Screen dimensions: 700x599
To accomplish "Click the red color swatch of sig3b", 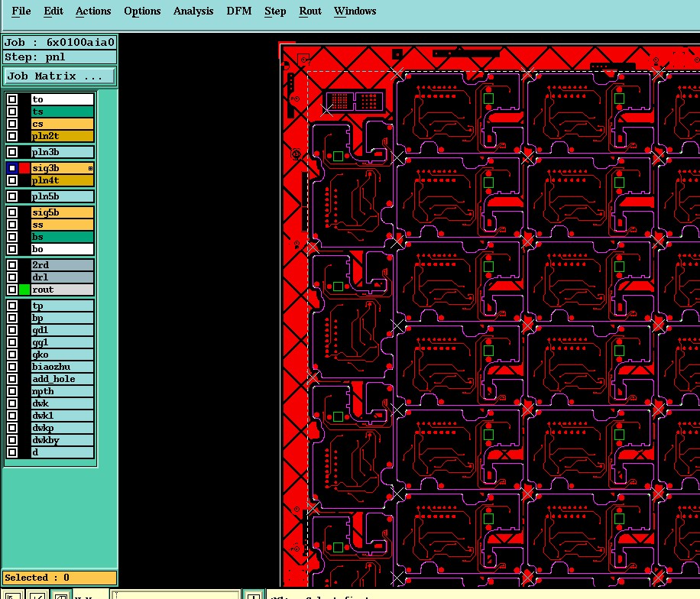I will (x=24, y=168).
